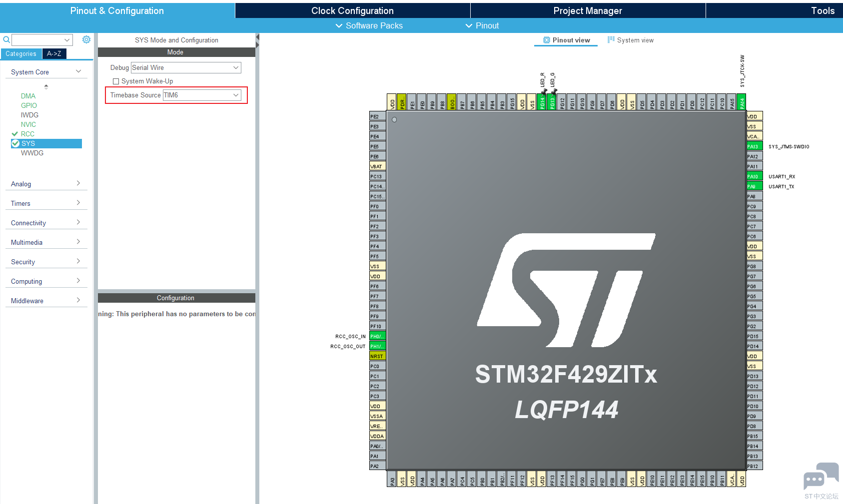Collapse panel using the upper splitter arrow
Image resolution: width=843 pixels, height=504 pixels.
pos(257,37)
